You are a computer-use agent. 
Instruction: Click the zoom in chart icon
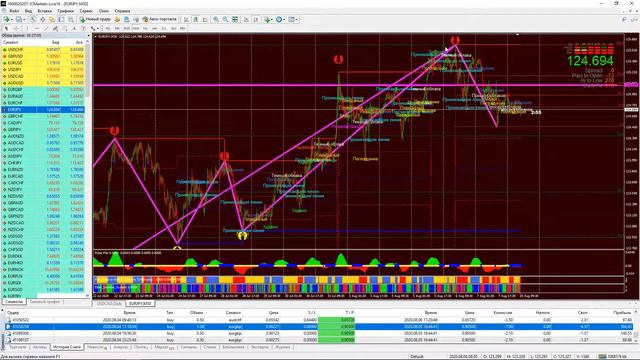coord(216,19)
